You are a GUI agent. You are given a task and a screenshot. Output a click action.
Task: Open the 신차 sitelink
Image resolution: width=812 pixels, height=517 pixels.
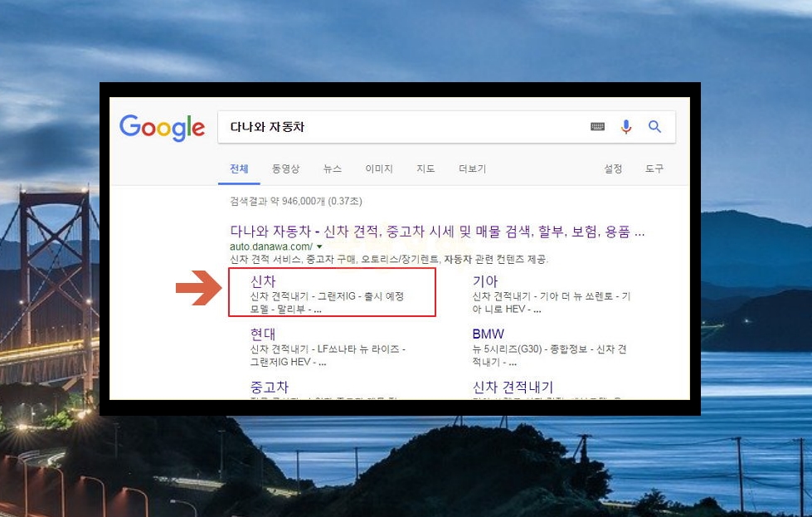(263, 281)
